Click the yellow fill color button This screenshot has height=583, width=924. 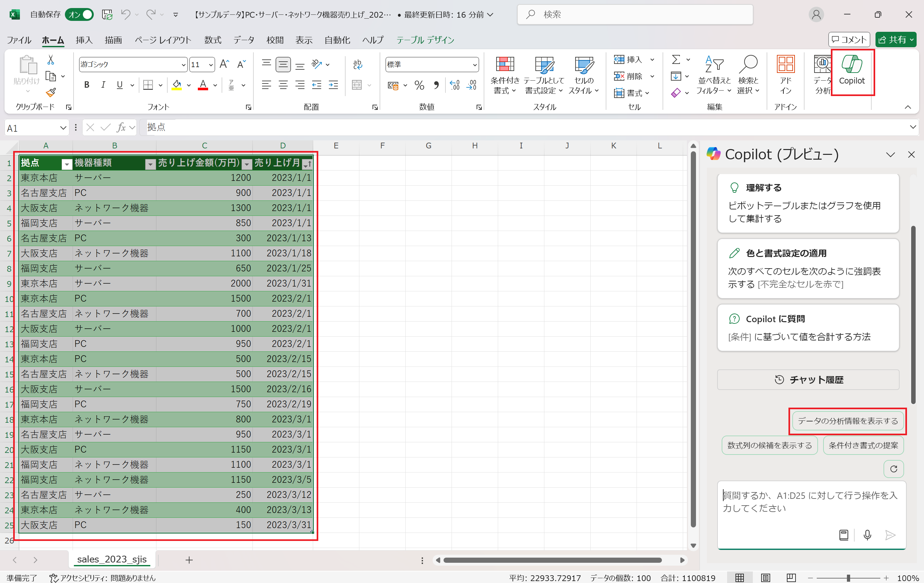[x=177, y=85]
